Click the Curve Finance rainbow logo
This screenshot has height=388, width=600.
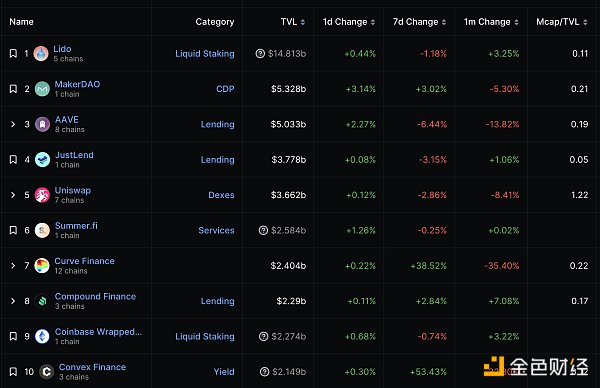coord(42,266)
